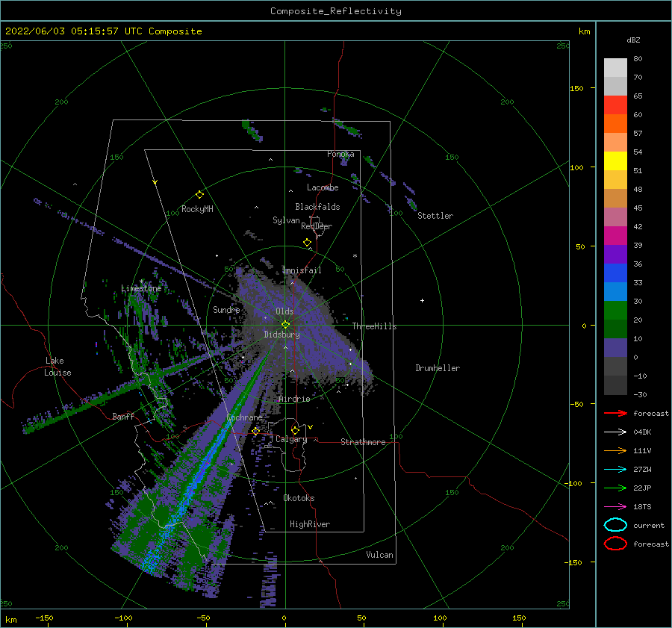
Task: Click the Blackfalds label
Action: 317,207
